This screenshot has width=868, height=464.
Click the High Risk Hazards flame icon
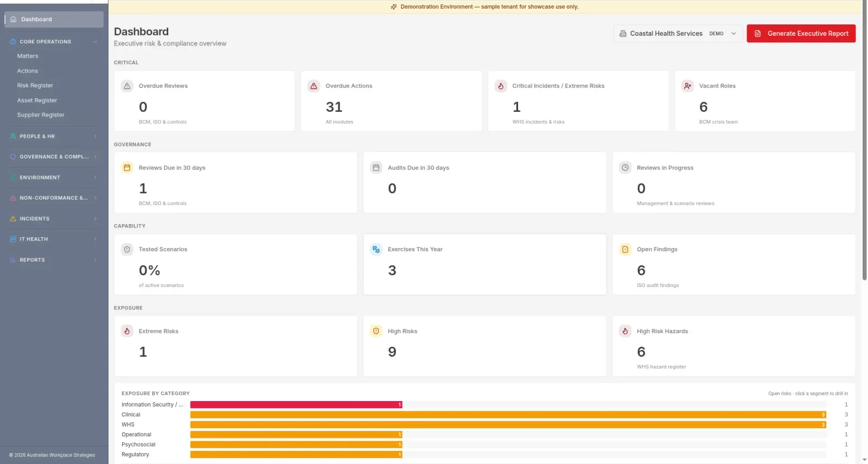click(625, 331)
